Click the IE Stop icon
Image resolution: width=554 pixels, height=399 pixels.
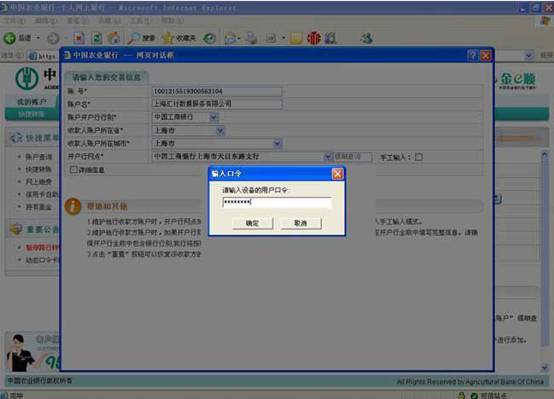click(79, 38)
